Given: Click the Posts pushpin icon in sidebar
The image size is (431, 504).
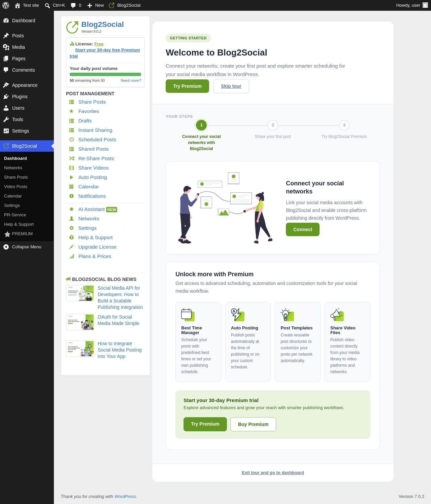Looking at the screenshot, I should [x=6, y=36].
